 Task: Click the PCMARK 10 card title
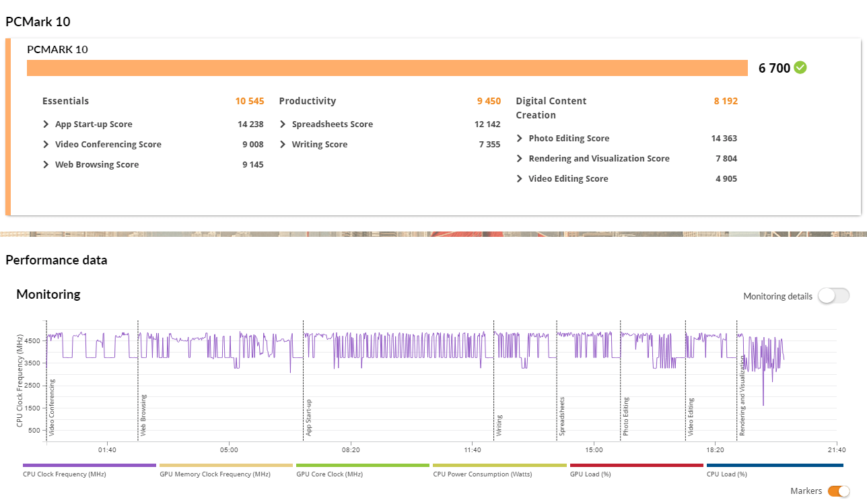click(57, 49)
